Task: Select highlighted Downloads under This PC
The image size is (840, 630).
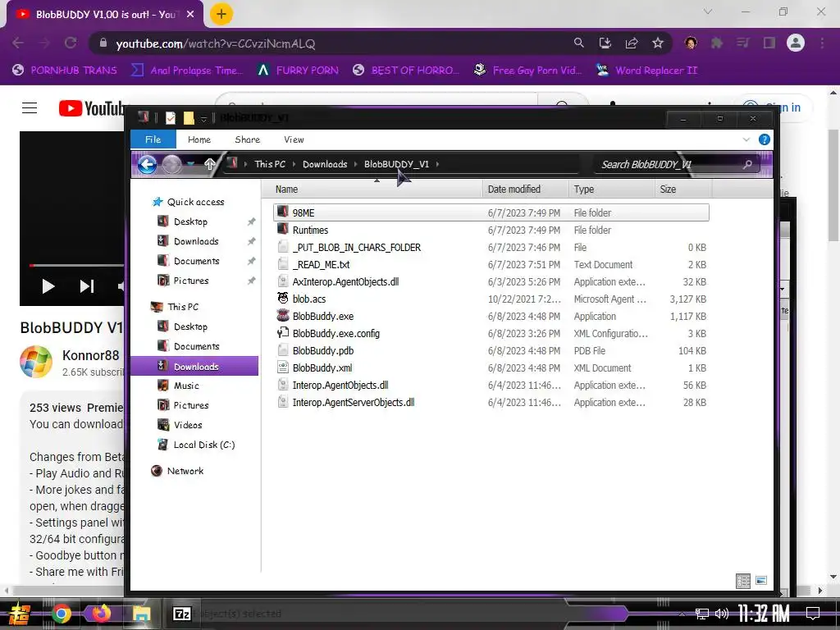Action: pyautogui.click(x=194, y=366)
